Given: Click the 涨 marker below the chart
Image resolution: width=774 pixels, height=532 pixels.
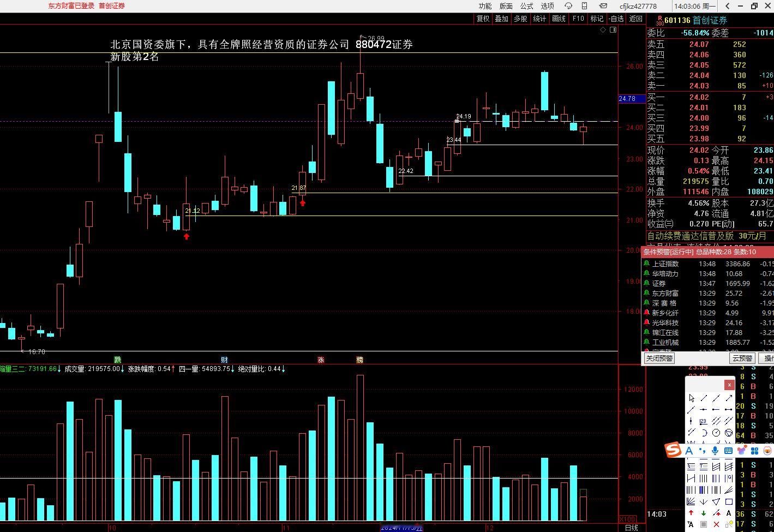Looking at the screenshot, I should [321, 360].
